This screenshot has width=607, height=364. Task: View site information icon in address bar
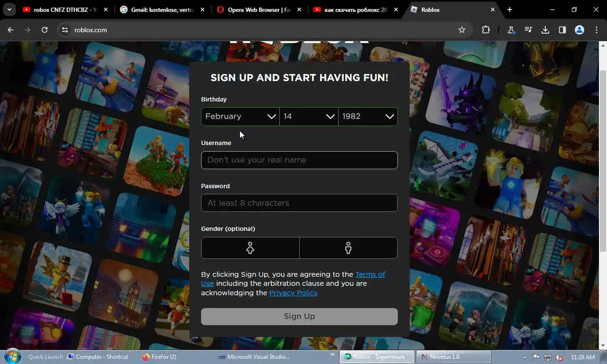65,30
